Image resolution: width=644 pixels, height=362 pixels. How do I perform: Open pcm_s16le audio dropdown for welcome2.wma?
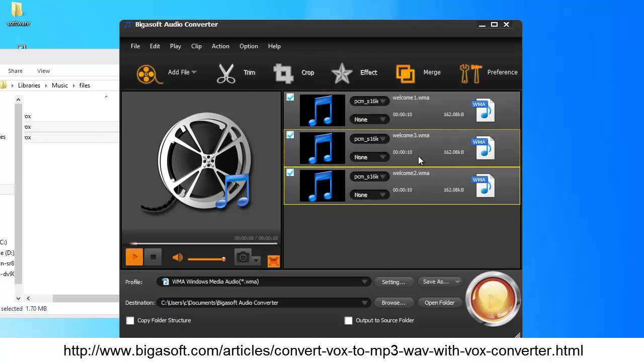coord(370,176)
